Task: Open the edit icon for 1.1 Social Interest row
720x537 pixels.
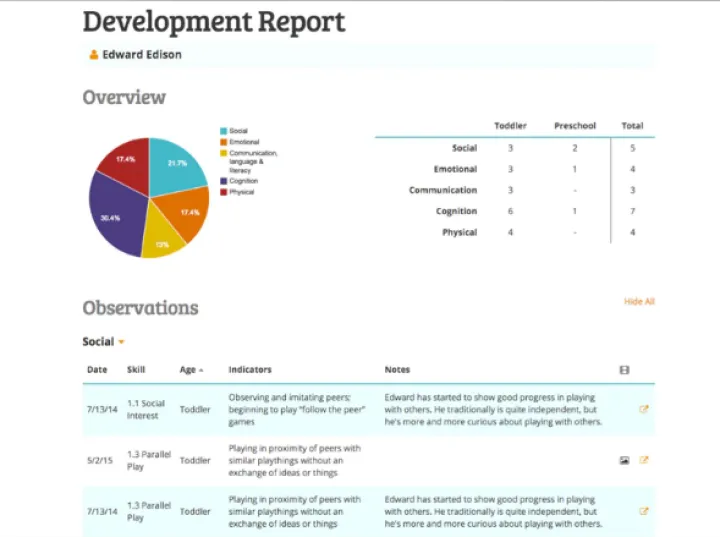Action: 644,409
